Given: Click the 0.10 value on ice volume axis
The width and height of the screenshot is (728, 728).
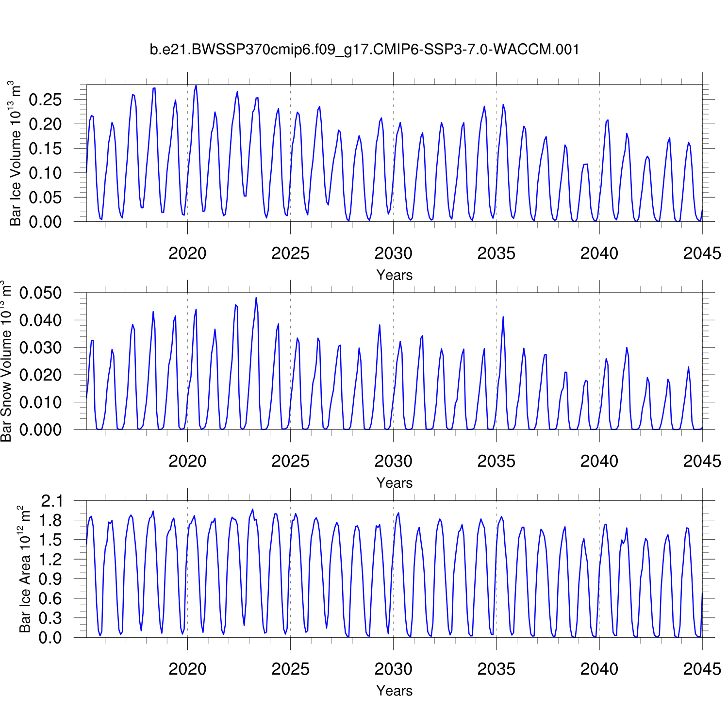Looking at the screenshot, I should (46, 173).
